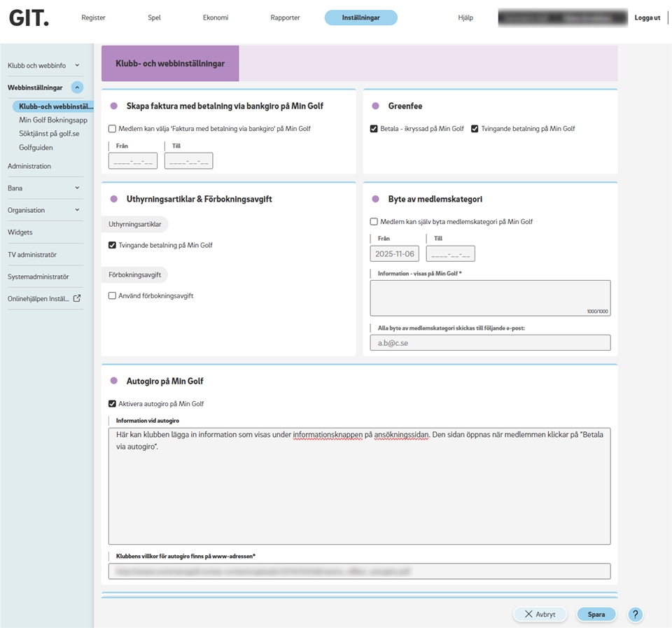Open the Ekonomi menu
The height and width of the screenshot is (628, 672).
click(x=216, y=18)
